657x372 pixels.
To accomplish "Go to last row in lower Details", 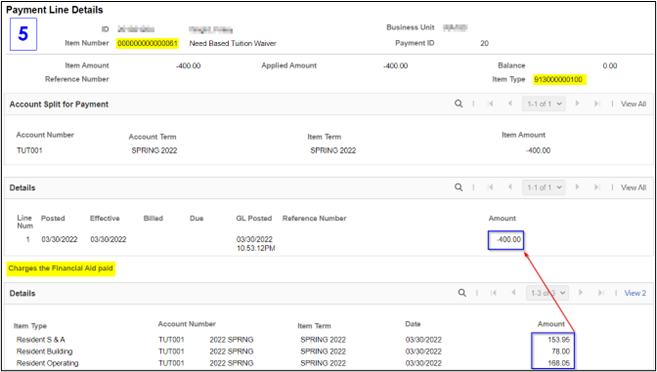I will pyautogui.click(x=601, y=293).
